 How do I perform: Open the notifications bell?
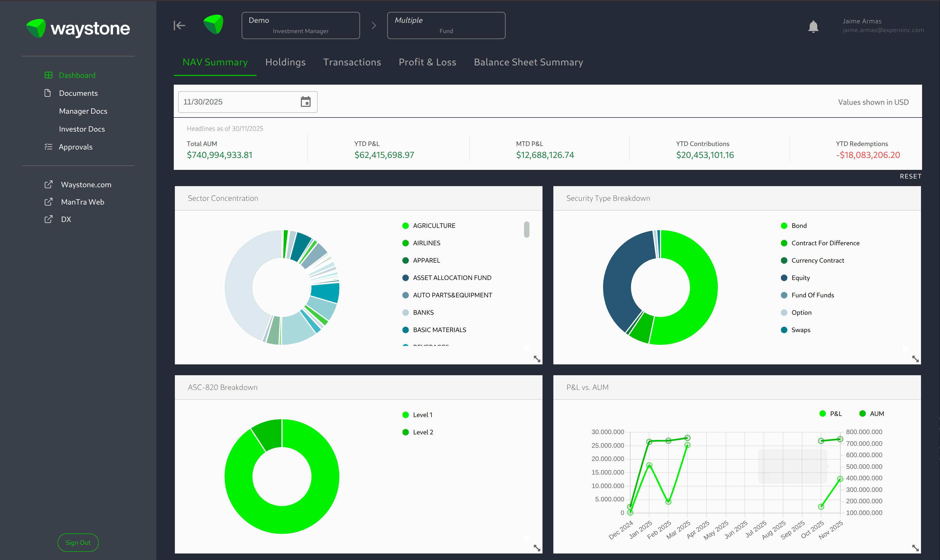point(813,26)
